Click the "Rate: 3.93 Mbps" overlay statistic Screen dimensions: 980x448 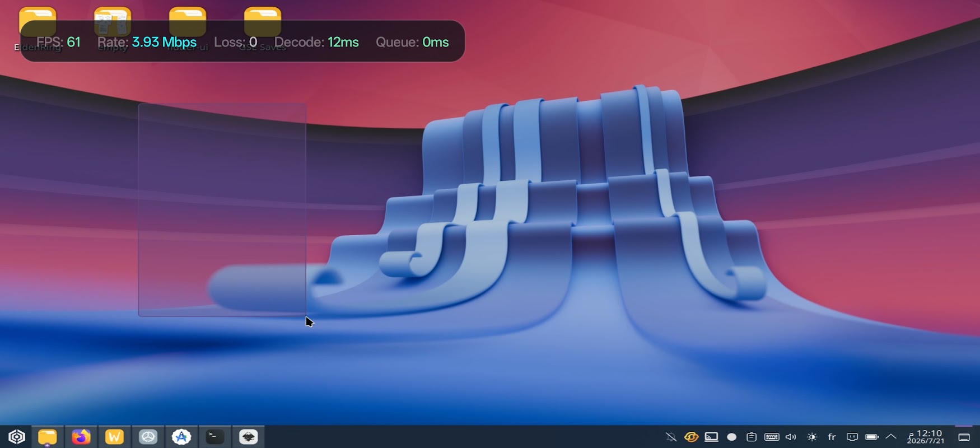pyautogui.click(x=147, y=42)
